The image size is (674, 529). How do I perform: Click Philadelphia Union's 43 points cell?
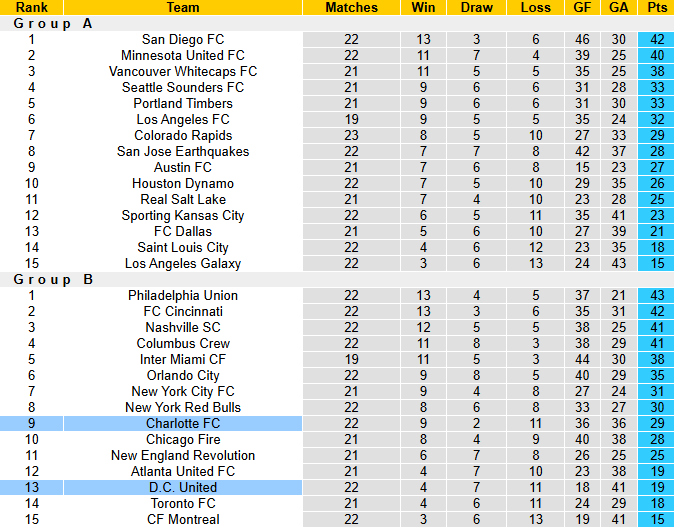pos(657,296)
